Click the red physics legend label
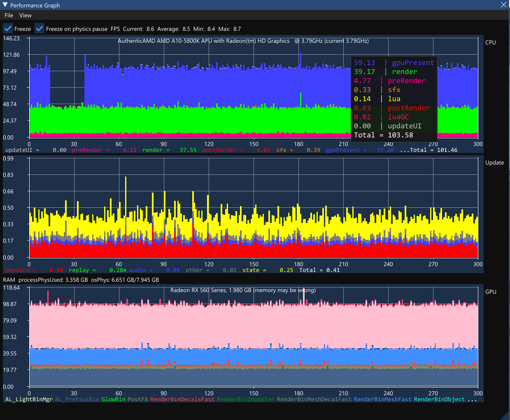The height and width of the screenshot is (420, 510). coord(17,270)
